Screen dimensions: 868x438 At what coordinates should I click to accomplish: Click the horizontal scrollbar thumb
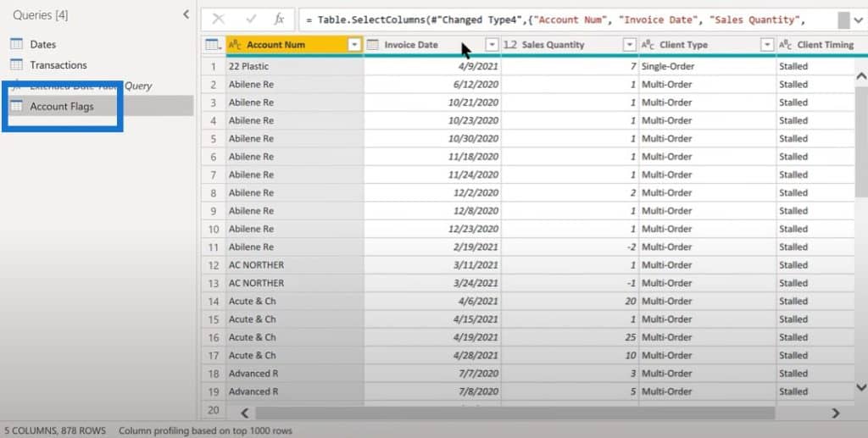coord(515,413)
